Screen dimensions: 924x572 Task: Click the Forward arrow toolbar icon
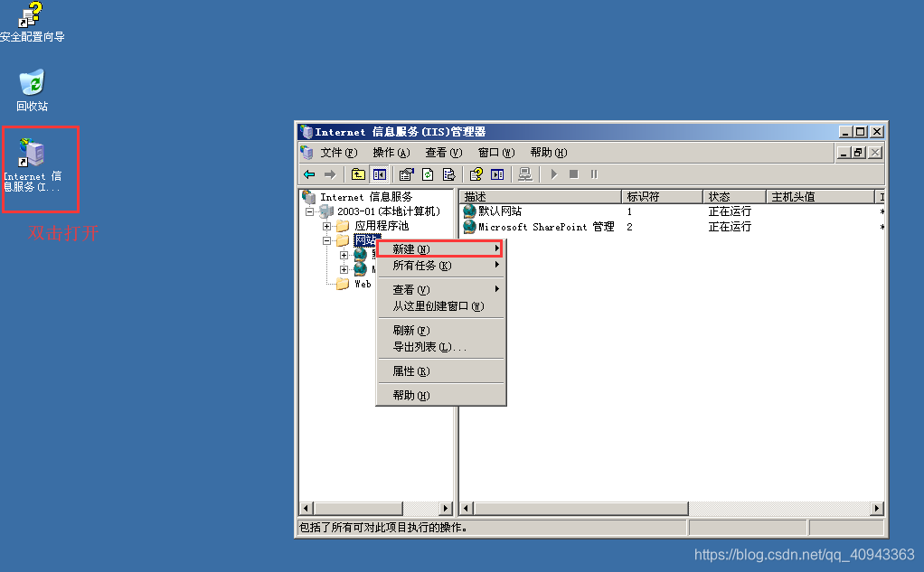point(330,174)
